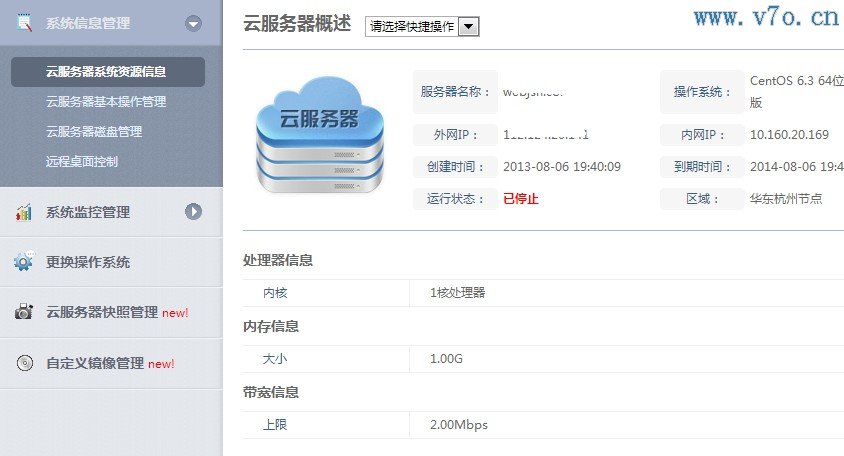Viewport: 844px width, 456px height.
Task: Click the 更换操作系统 gear icon
Action: pos(24,262)
